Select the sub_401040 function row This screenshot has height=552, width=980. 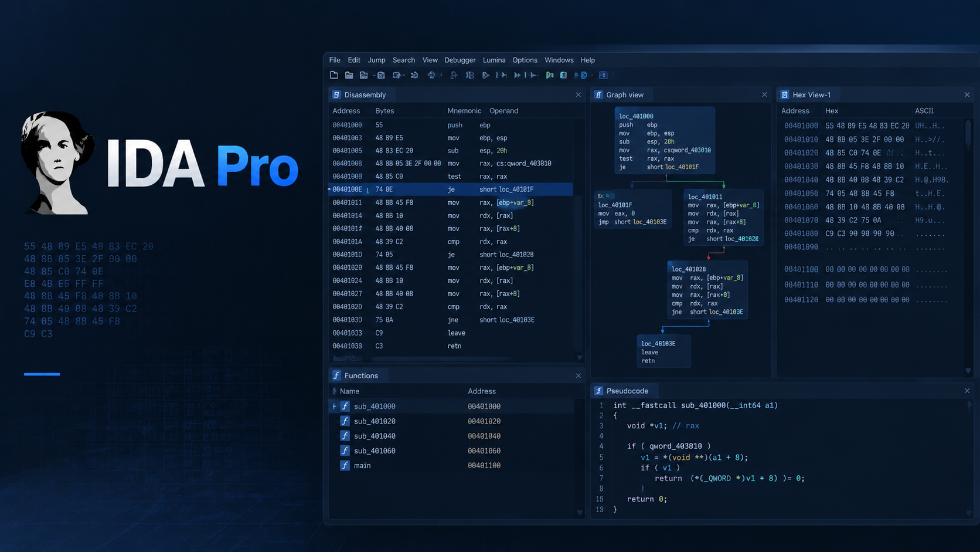(451, 436)
